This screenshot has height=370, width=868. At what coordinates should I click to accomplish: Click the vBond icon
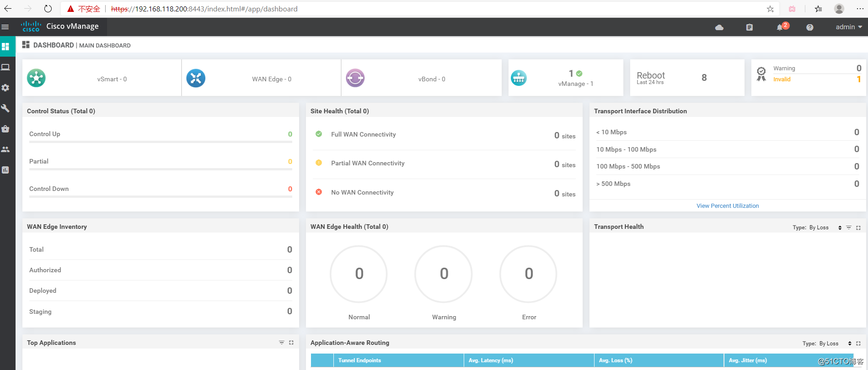coord(355,78)
